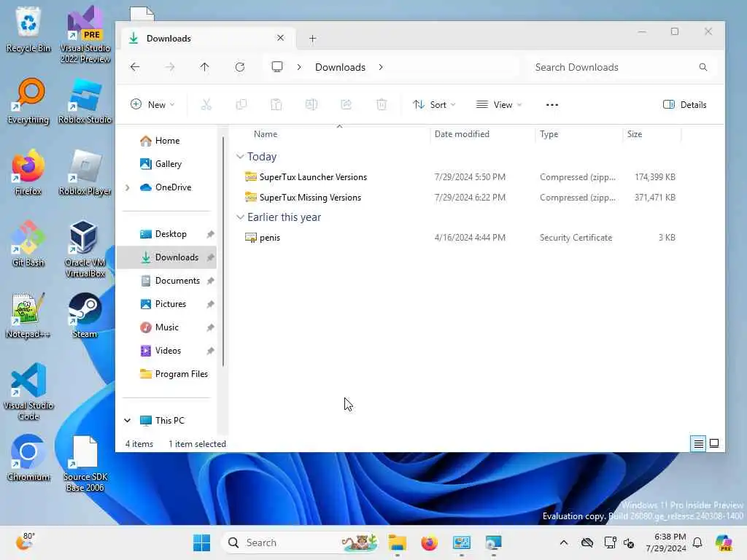This screenshot has width=747, height=560.
Task: Click the Forward navigation arrow
Action: tap(169, 67)
